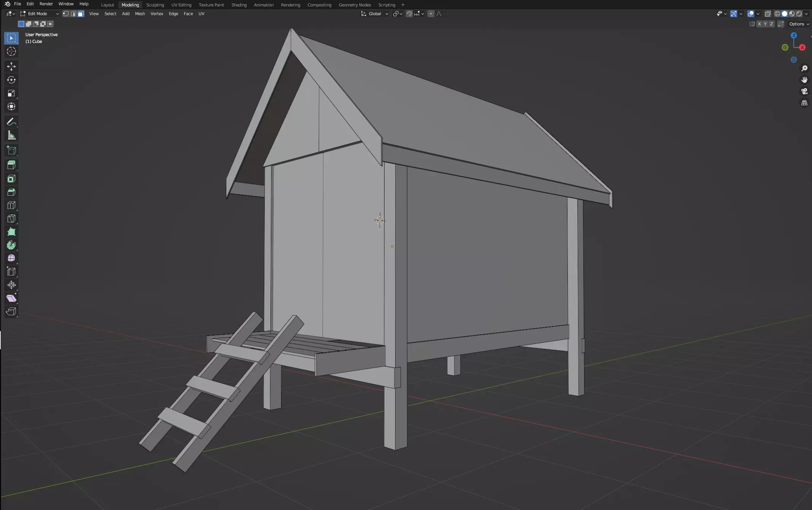Toggle X-ray view
812x510 pixels.
pyautogui.click(x=768, y=14)
